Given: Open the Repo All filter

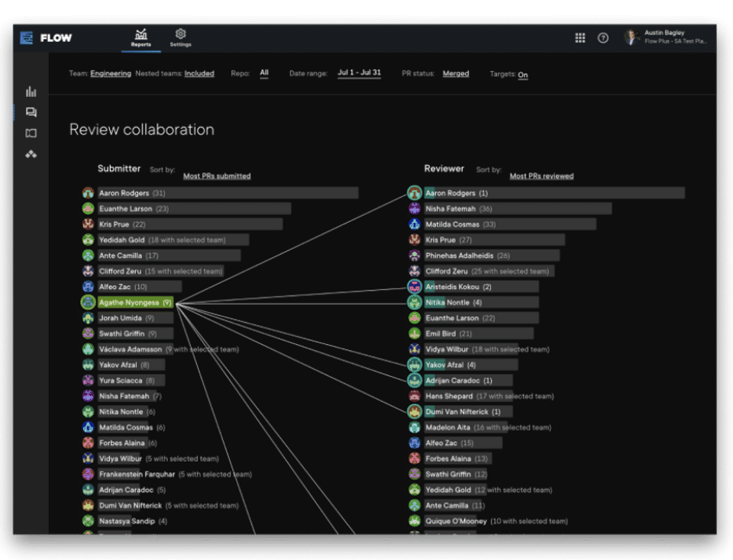Looking at the screenshot, I should (x=264, y=72).
